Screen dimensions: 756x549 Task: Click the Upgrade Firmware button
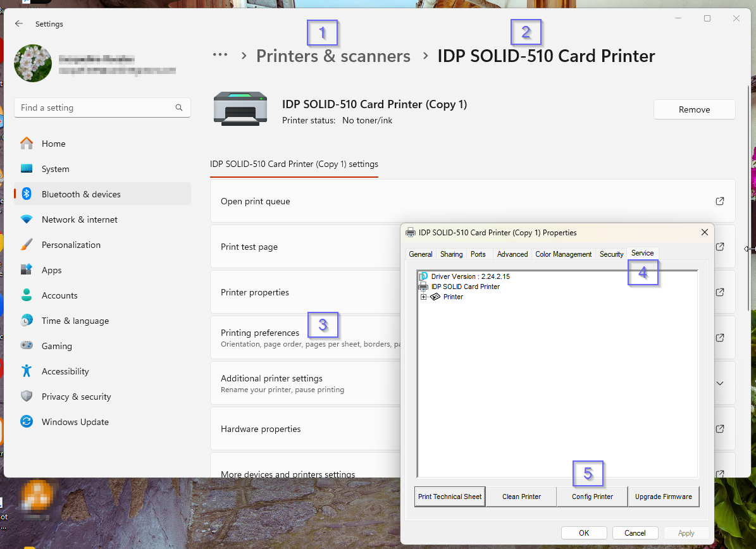[x=664, y=497]
